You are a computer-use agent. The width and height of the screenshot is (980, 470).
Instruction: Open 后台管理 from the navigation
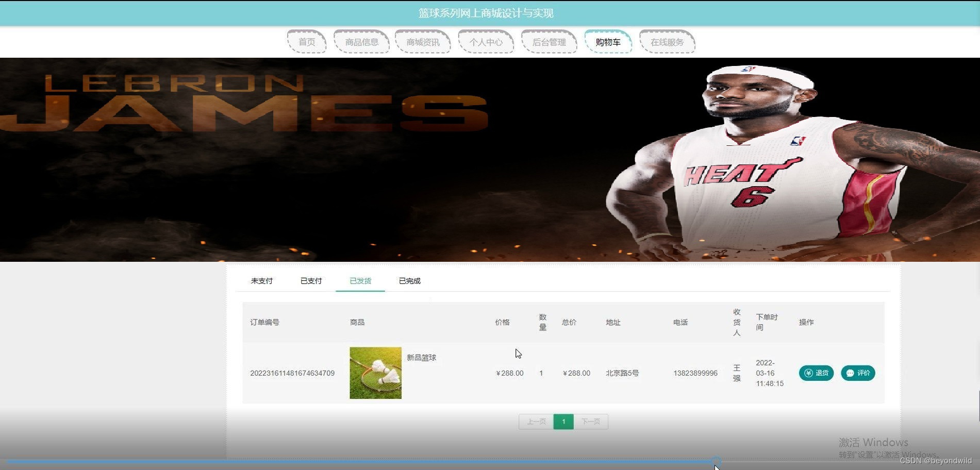pyautogui.click(x=549, y=42)
